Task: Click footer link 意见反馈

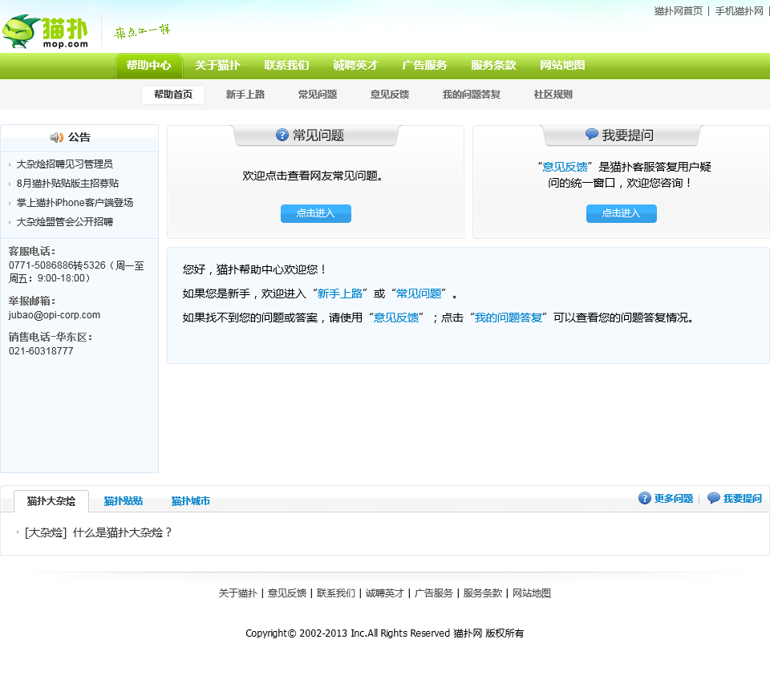Action: click(x=287, y=593)
